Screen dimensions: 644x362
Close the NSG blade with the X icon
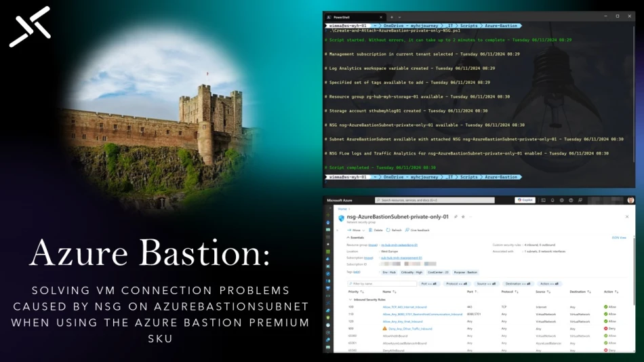(x=627, y=217)
